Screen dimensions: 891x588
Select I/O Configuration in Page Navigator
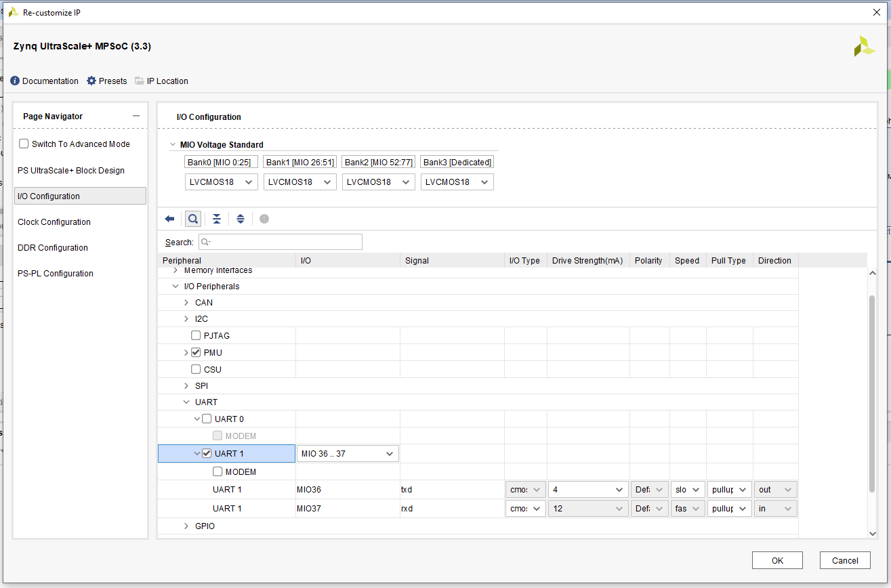pos(80,196)
